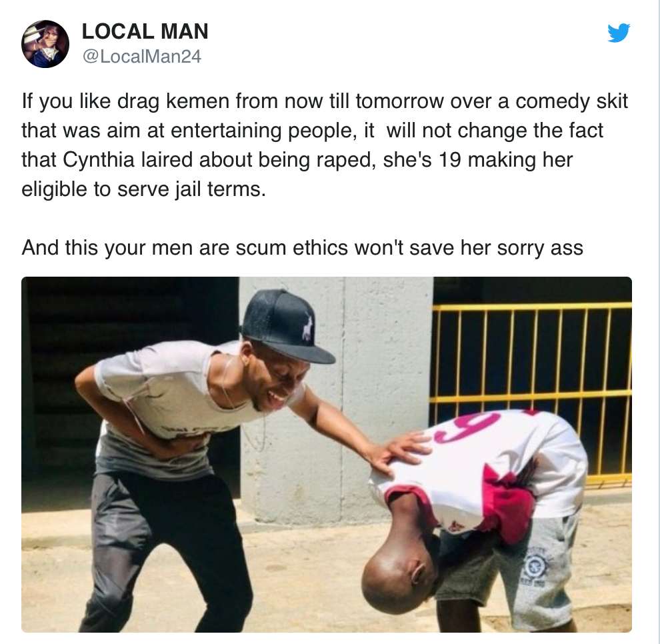The width and height of the screenshot is (660, 644).
Task: Click the Twitter bird logo
Action: click(x=619, y=33)
